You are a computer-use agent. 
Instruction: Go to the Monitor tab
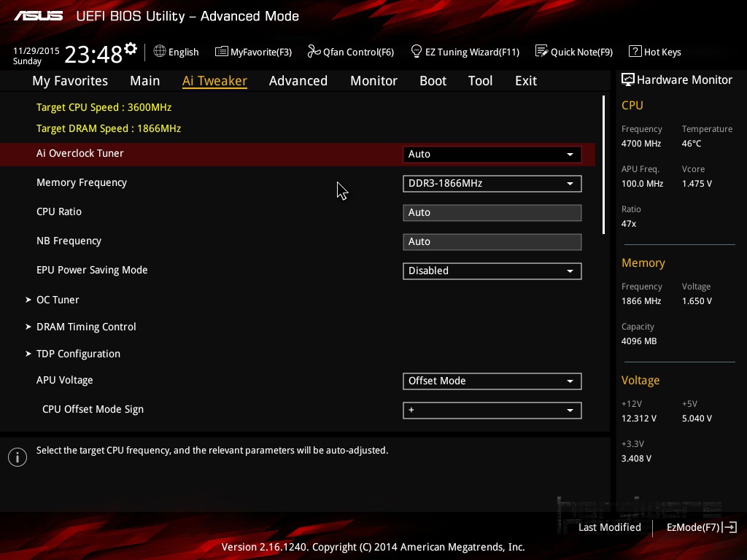tap(374, 81)
